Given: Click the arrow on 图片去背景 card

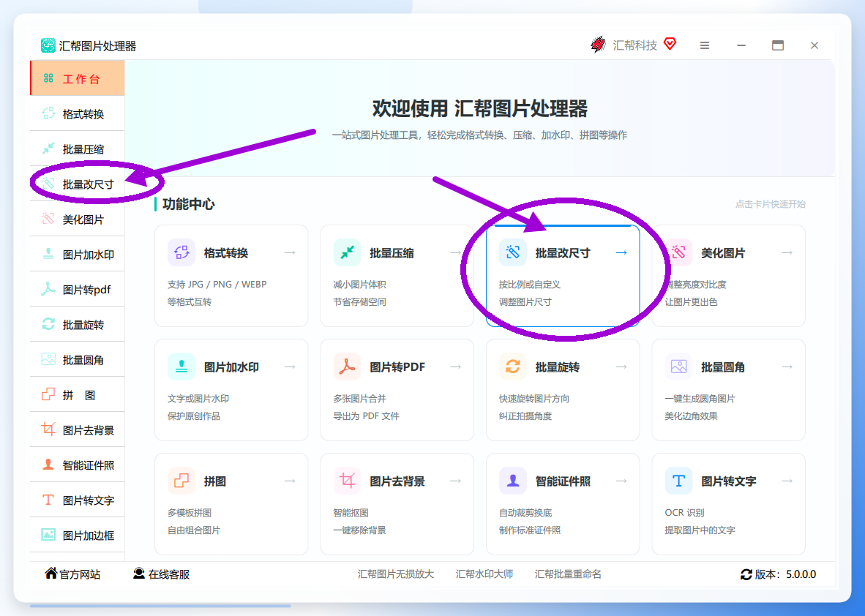Looking at the screenshot, I should pos(456,481).
